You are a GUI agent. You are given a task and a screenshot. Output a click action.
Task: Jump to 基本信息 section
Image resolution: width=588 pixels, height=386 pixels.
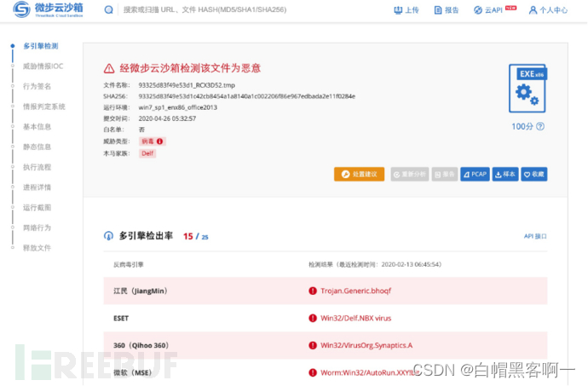tap(37, 127)
